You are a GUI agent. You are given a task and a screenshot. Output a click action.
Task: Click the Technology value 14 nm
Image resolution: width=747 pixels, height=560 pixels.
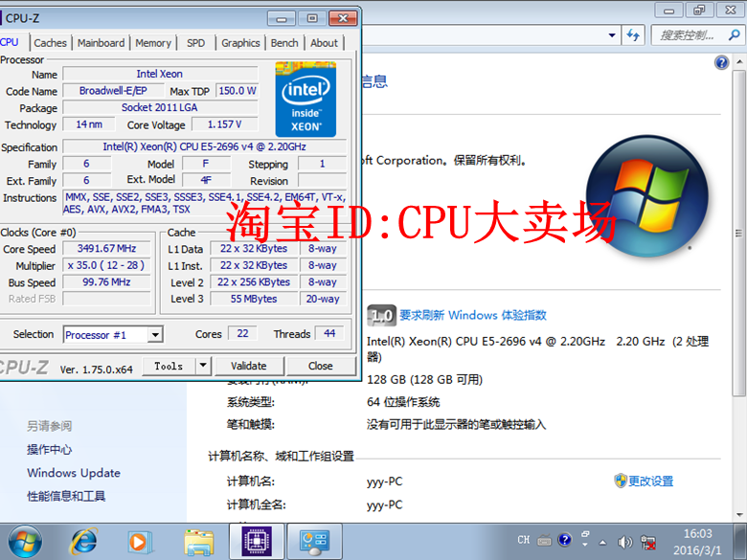89,124
